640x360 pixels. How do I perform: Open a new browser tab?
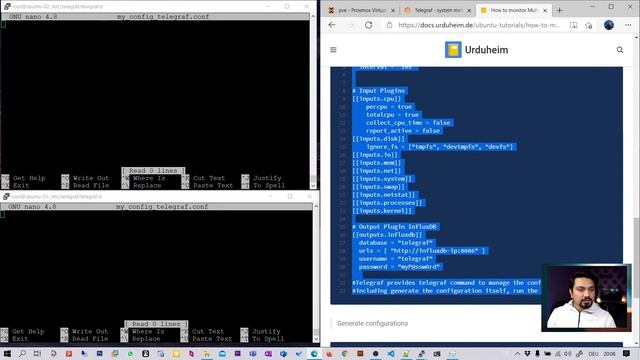tap(560, 10)
